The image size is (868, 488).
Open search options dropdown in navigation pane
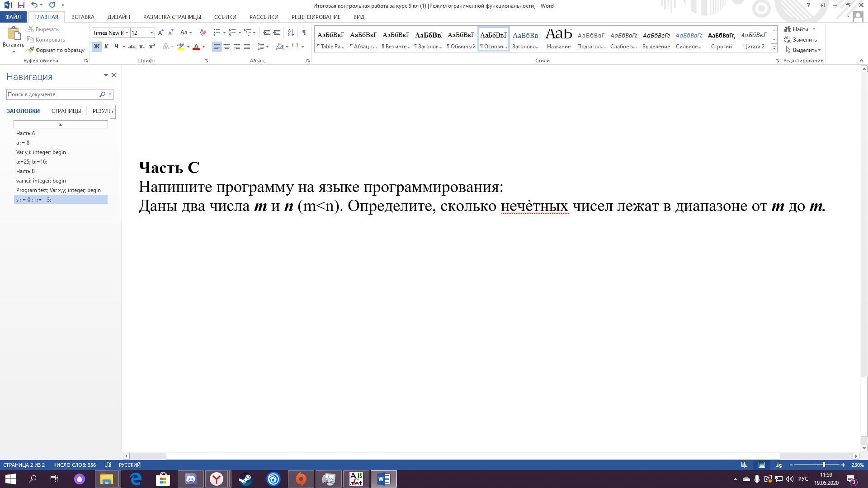point(110,94)
